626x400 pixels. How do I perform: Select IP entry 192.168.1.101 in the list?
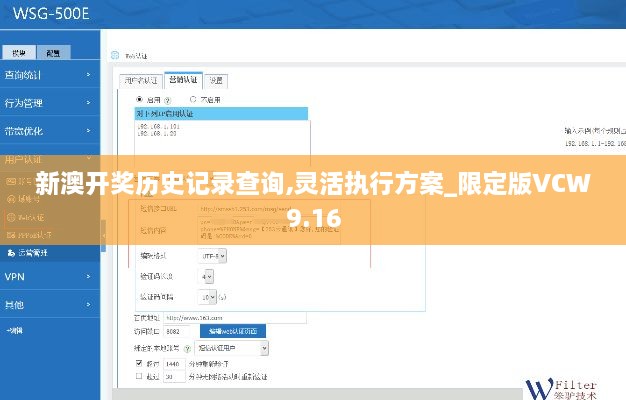(158, 126)
